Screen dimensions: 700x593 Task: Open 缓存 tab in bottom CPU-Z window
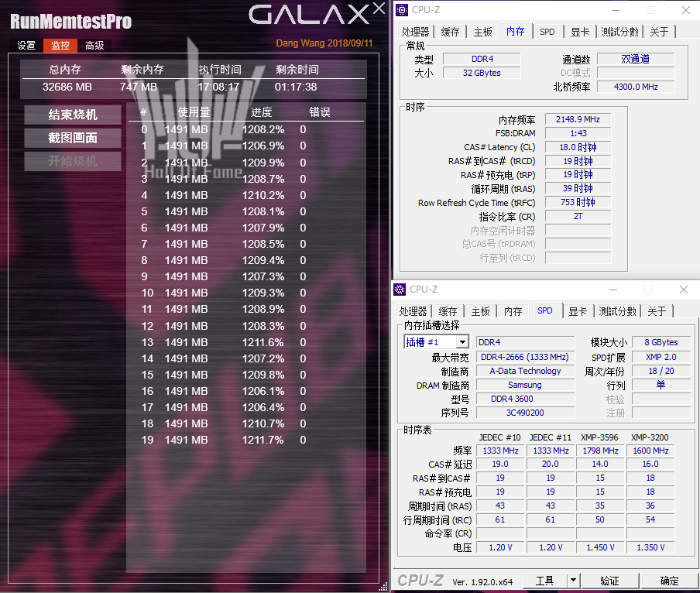pyautogui.click(x=448, y=311)
